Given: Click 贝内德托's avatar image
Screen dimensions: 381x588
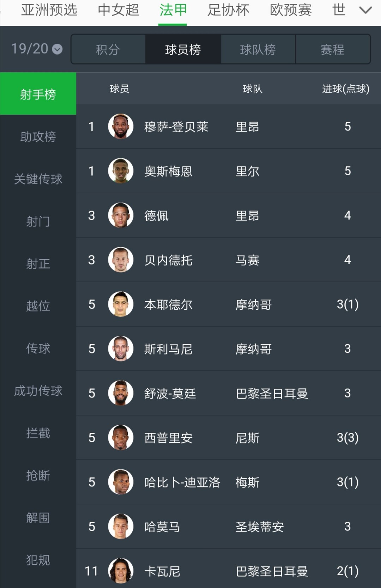Looking at the screenshot, I should [120, 260].
